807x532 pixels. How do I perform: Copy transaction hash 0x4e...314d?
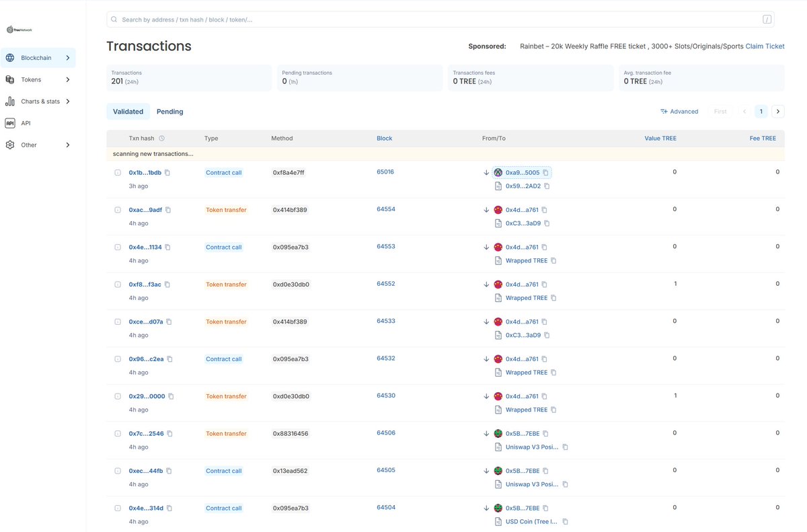point(169,508)
